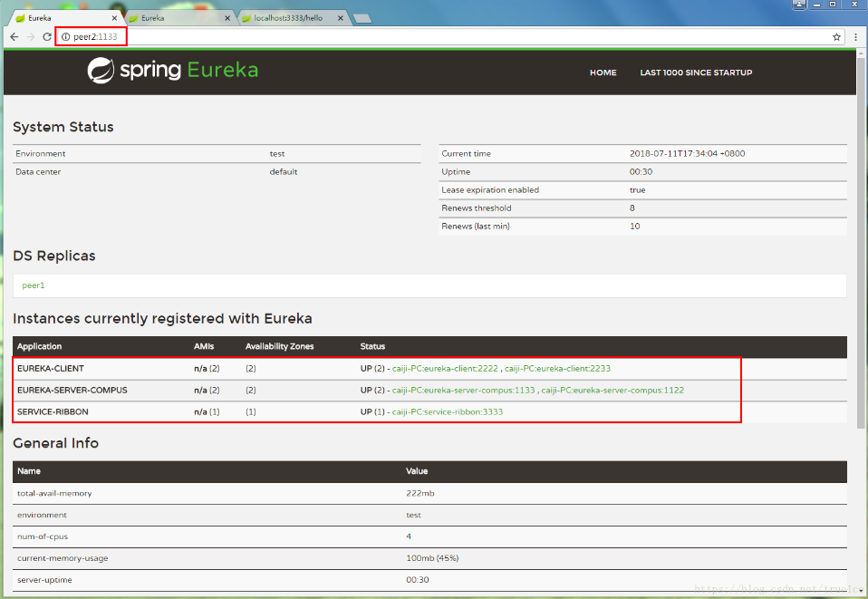Close the second Eureka tab
Viewport: 868px width, 599px height.
click(x=227, y=18)
